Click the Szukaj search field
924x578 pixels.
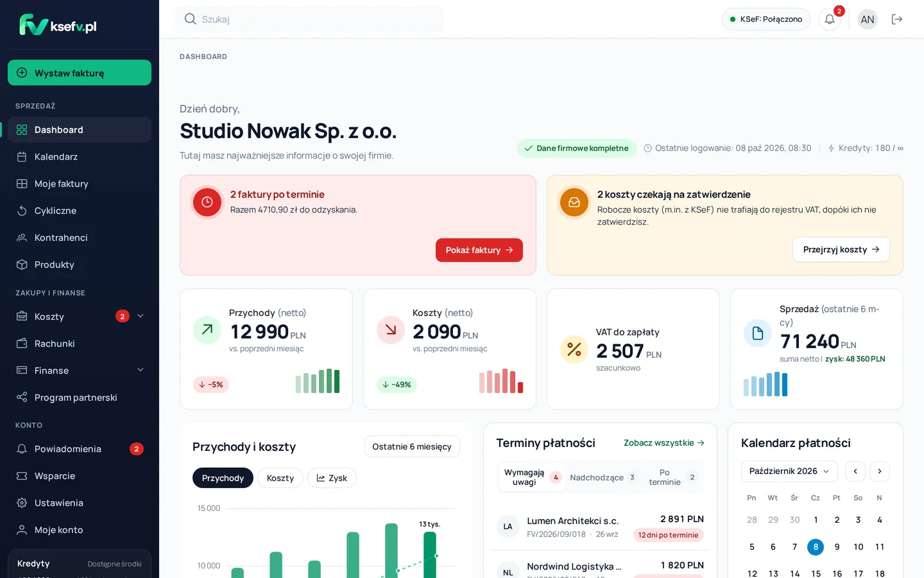click(x=309, y=19)
